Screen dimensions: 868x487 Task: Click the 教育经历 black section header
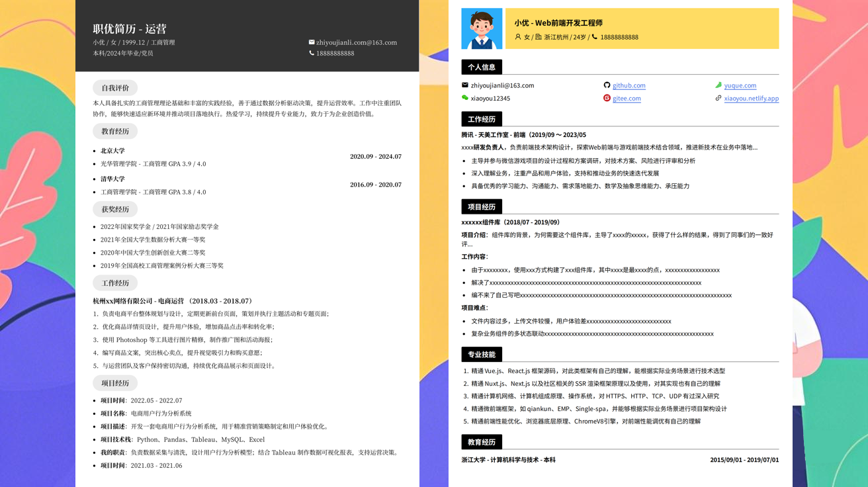click(x=482, y=442)
